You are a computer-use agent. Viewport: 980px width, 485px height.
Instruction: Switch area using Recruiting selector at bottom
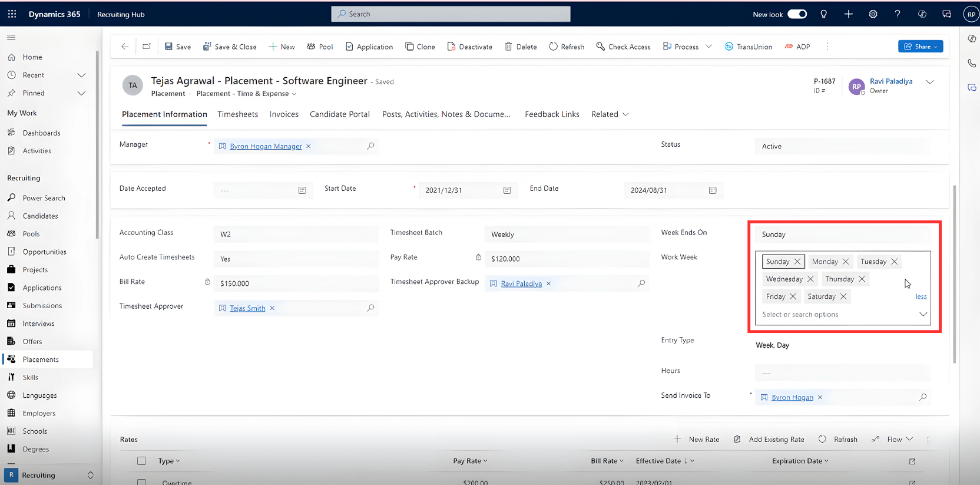click(50, 475)
